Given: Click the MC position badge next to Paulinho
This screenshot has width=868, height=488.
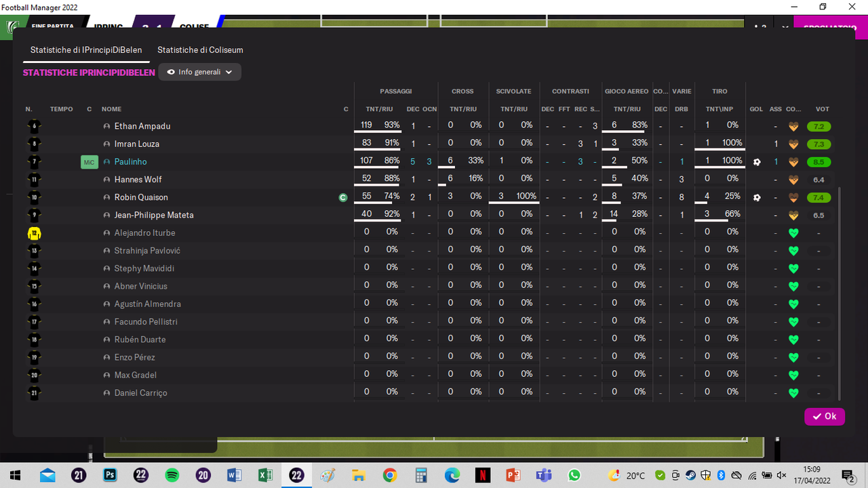Looking at the screenshot, I should (90, 162).
